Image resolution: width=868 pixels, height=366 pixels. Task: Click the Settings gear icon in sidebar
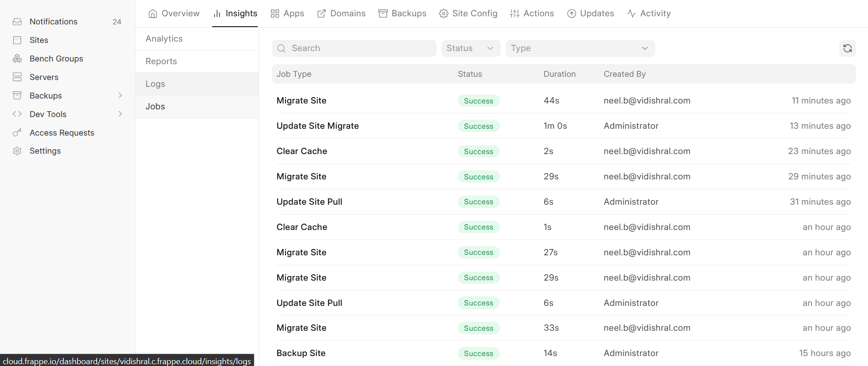[x=17, y=151]
